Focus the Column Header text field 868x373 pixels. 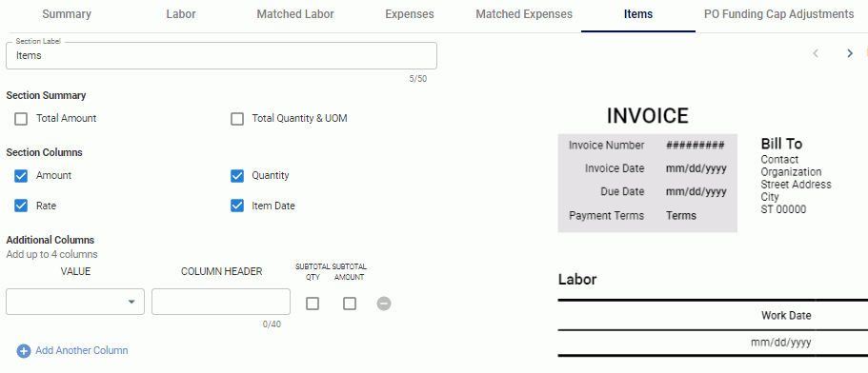coord(221,302)
